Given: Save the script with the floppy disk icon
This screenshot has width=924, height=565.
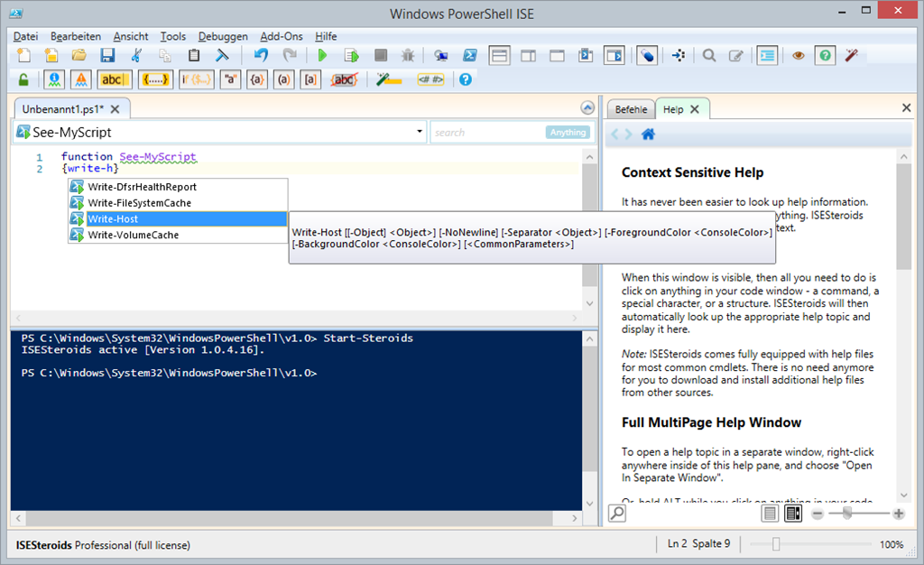Looking at the screenshot, I should (107, 55).
